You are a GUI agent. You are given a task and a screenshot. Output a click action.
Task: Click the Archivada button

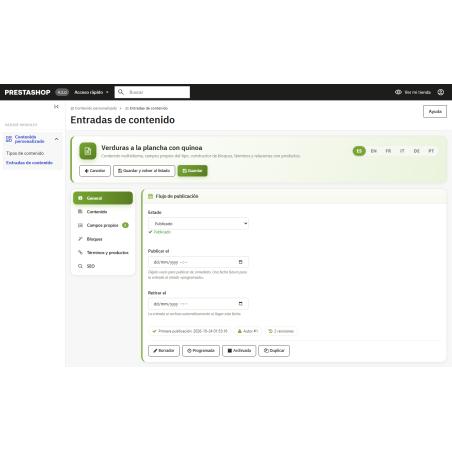click(x=239, y=351)
